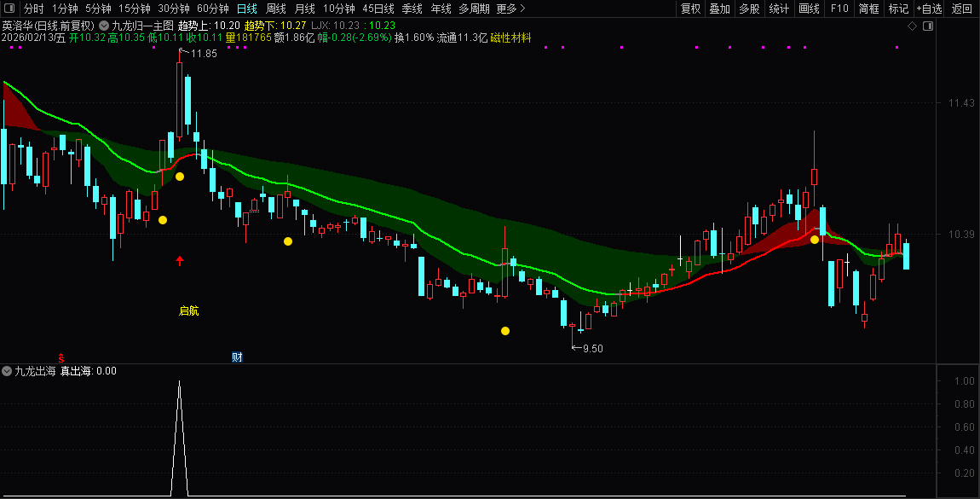Open the 复权 adjustment menu
Screen dimensions: 980x499
690,9
